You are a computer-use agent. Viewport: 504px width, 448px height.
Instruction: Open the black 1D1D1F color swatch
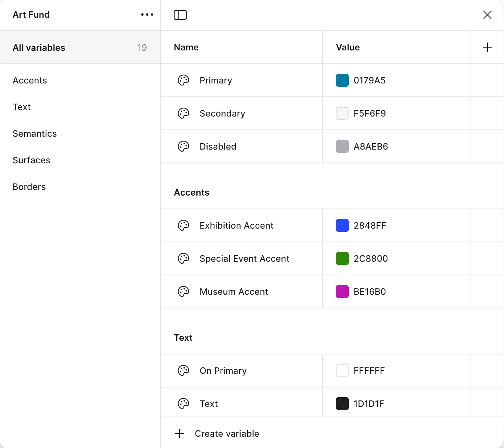coord(342,404)
